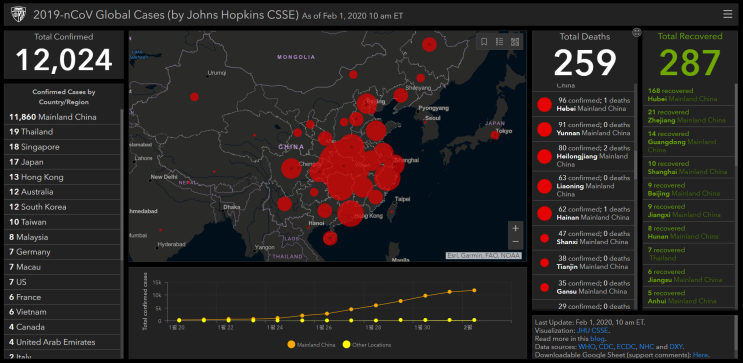Open the DXY data source link
The width and height of the screenshot is (743, 363).
[676, 347]
